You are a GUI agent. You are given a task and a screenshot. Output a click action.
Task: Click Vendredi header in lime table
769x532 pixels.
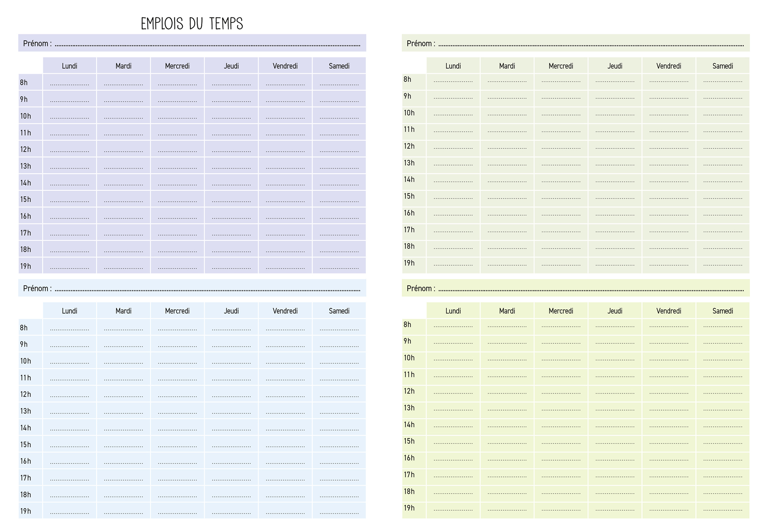coord(669,311)
